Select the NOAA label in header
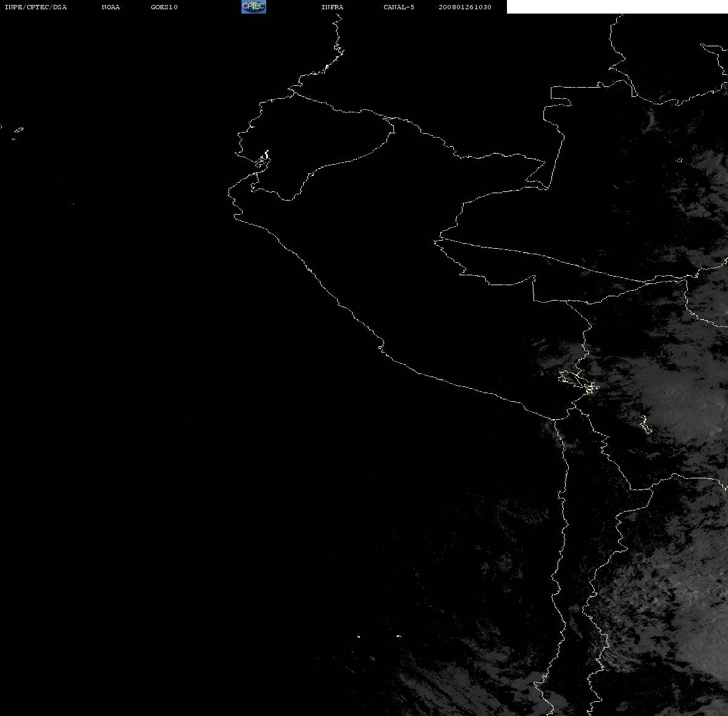Screen dimensions: 728x716 click(111, 7)
